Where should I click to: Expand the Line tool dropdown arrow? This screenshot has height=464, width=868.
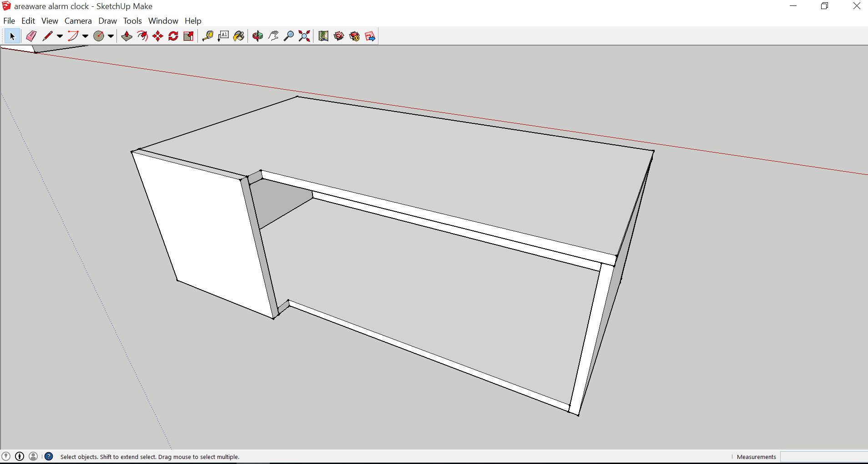coord(60,36)
